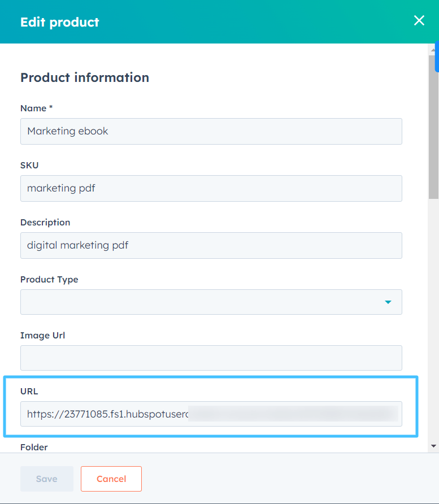Select the highlighted URL field
This screenshot has width=439, height=504.
point(211,414)
